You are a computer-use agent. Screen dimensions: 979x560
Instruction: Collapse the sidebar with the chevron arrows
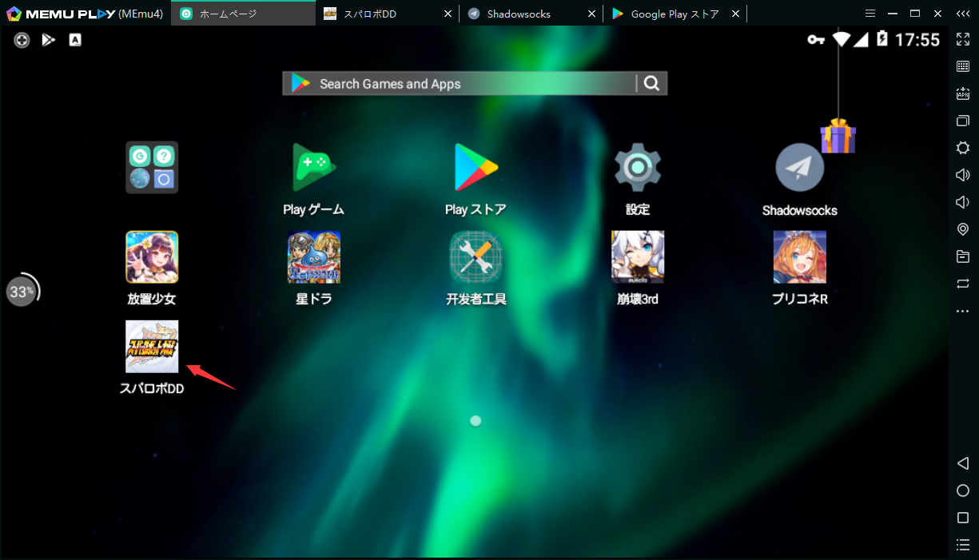[962, 13]
